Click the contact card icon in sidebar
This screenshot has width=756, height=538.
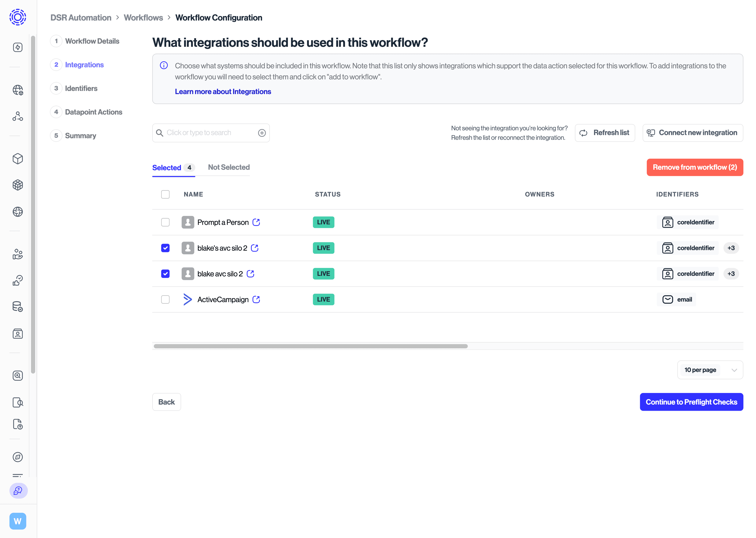18,334
